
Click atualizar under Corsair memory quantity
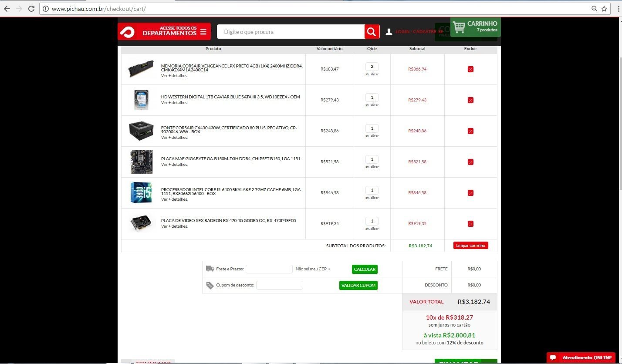tap(372, 74)
